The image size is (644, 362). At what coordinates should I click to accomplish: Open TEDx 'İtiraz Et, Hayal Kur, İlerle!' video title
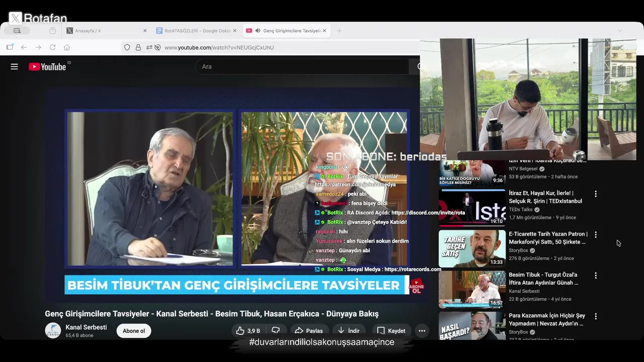point(545,197)
